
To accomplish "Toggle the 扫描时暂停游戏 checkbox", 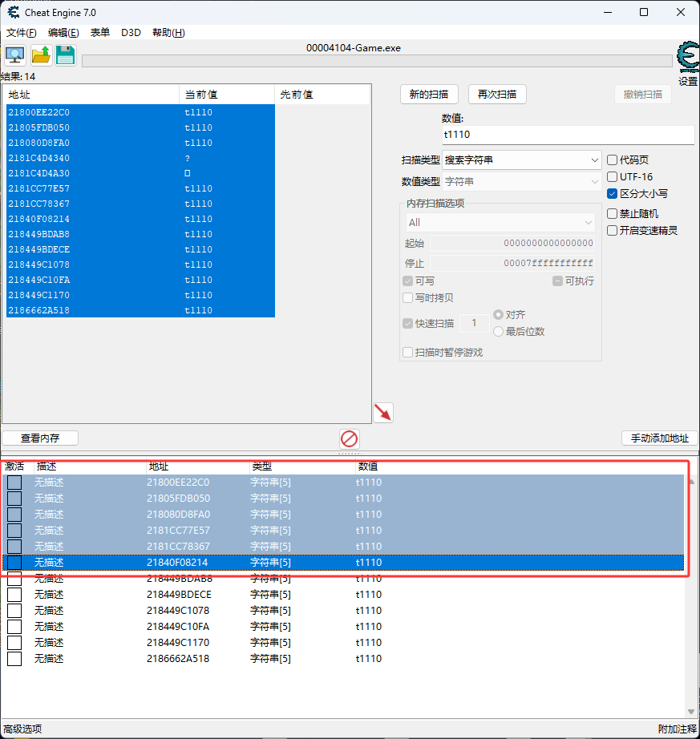I will point(408,353).
